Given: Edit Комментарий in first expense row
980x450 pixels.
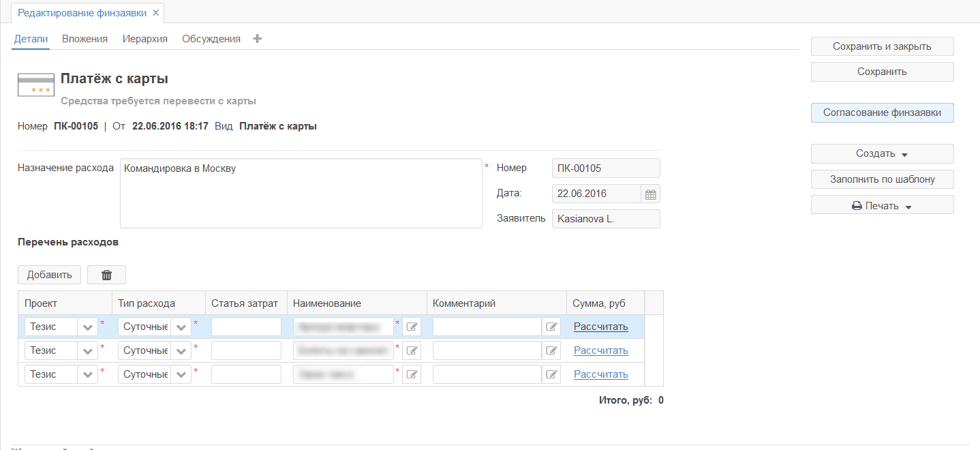Looking at the screenshot, I should (551, 327).
